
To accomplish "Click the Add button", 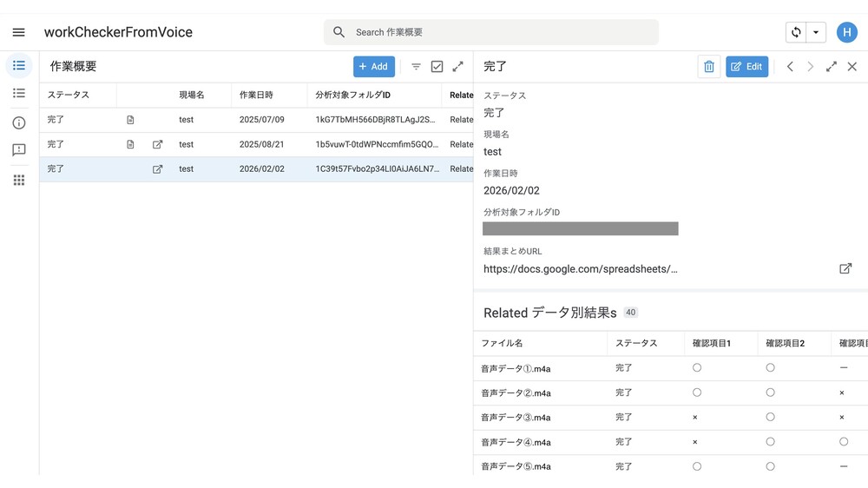I will click(x=374, y=67).
